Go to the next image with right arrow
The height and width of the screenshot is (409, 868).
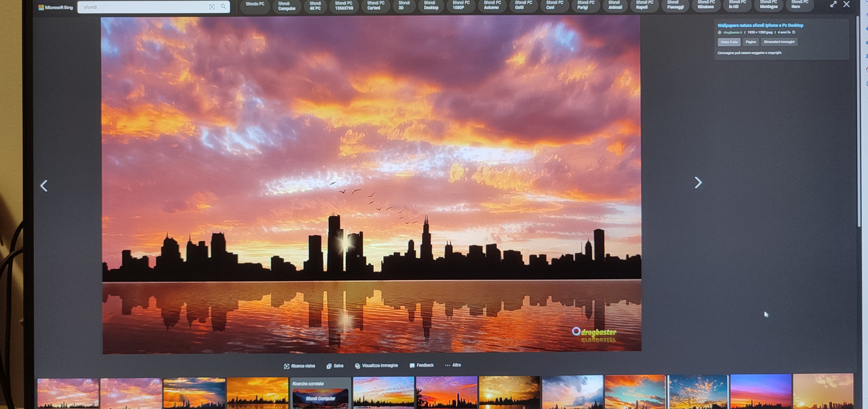(x=698, y=182)
